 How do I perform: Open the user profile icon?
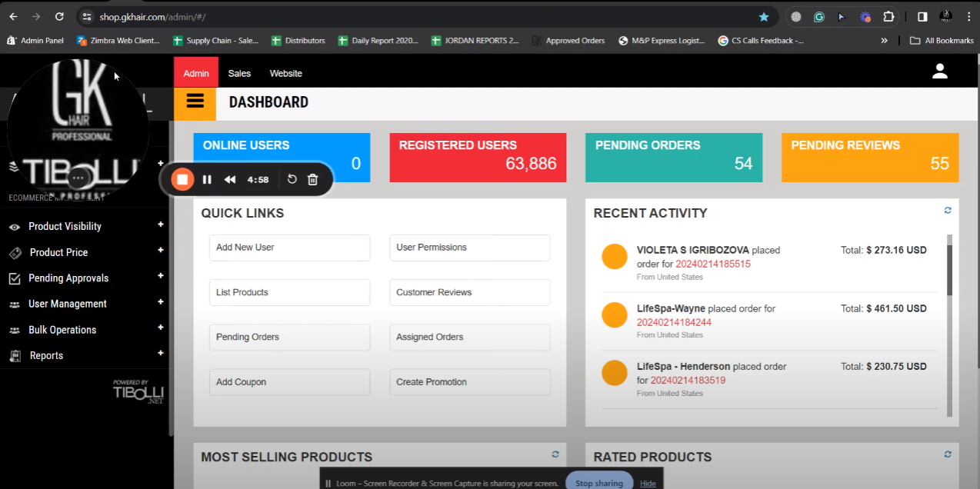tap(939, 72)
